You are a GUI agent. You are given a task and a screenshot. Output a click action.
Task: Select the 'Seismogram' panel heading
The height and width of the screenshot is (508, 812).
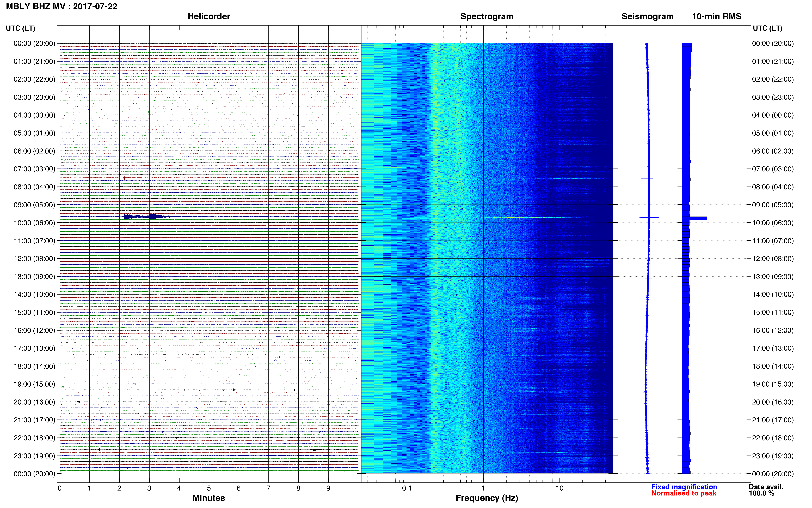(x=647, y=16)
